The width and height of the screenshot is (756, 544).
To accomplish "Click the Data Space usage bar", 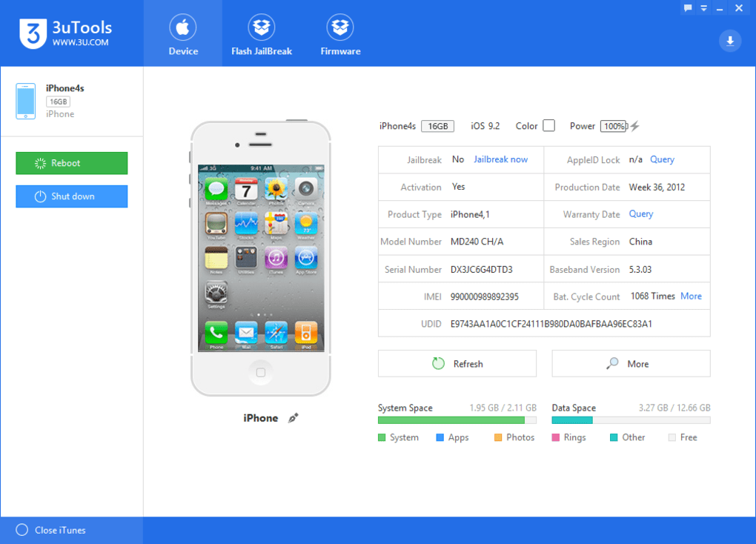I will [x=631, y=420].
